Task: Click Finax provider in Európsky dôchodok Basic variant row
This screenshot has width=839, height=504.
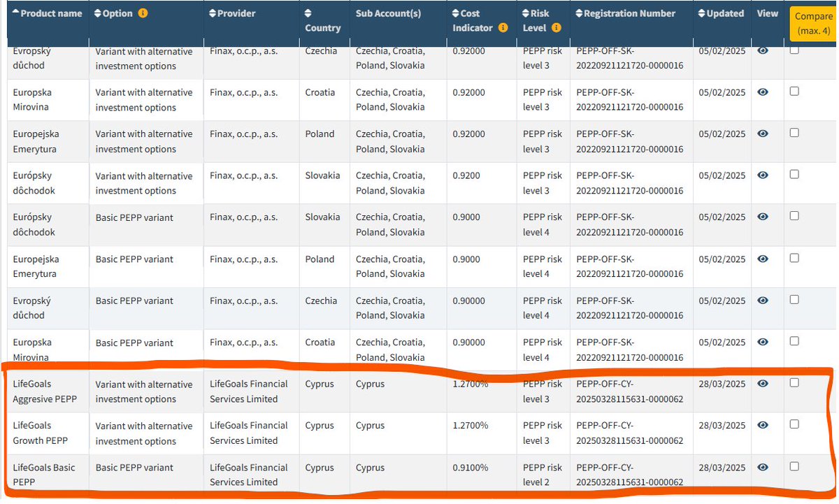Action: click(243, 217)
